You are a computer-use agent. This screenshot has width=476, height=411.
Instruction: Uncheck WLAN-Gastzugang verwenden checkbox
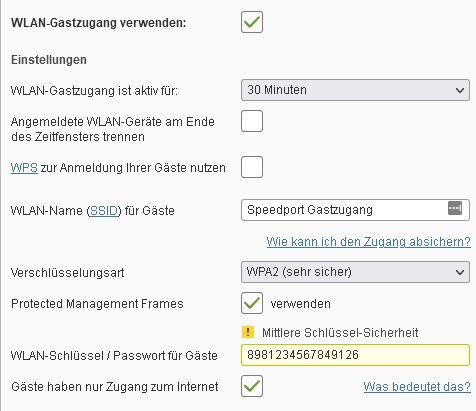[252, 22]
